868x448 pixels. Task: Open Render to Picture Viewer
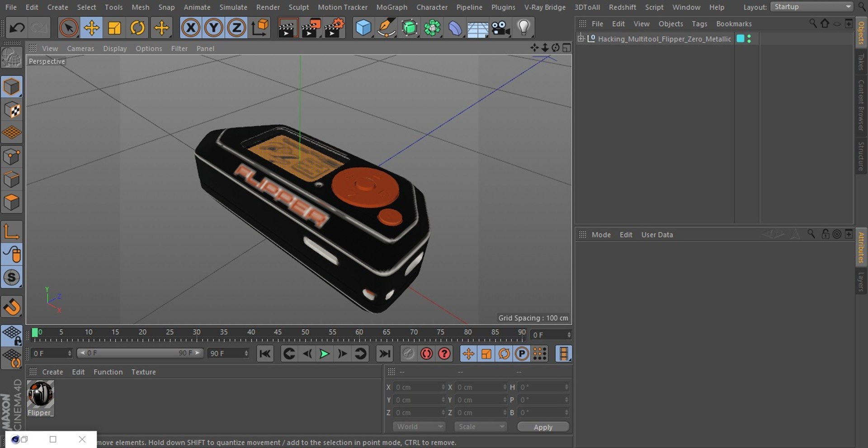tap(311, 28)
